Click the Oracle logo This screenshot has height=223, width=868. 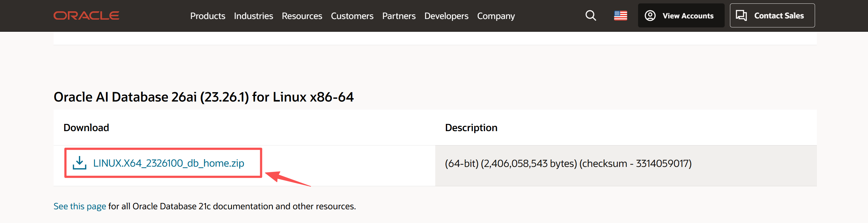86,16
